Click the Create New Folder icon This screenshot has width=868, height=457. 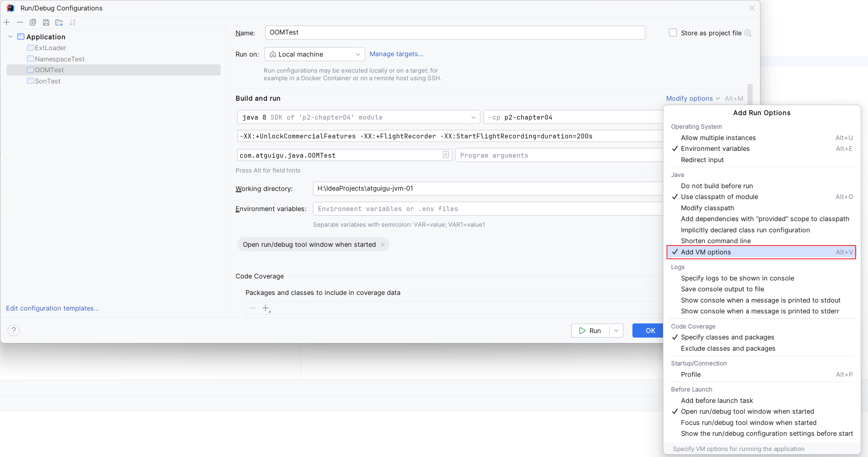[59, 22]
